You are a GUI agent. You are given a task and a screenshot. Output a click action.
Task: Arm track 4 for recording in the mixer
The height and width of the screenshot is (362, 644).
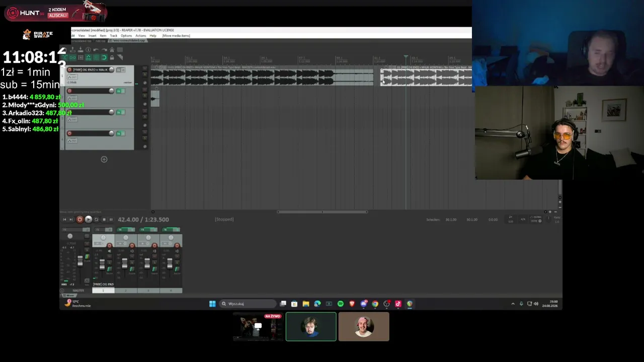(177, 246)
